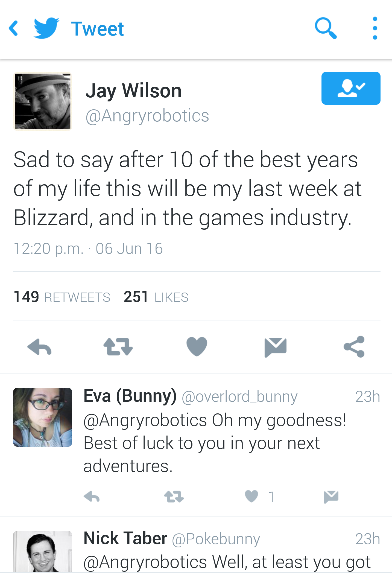Reply to Eva (Bunny)'s tweet
This screenshot has width=392, height=578.
coord(92,497)
